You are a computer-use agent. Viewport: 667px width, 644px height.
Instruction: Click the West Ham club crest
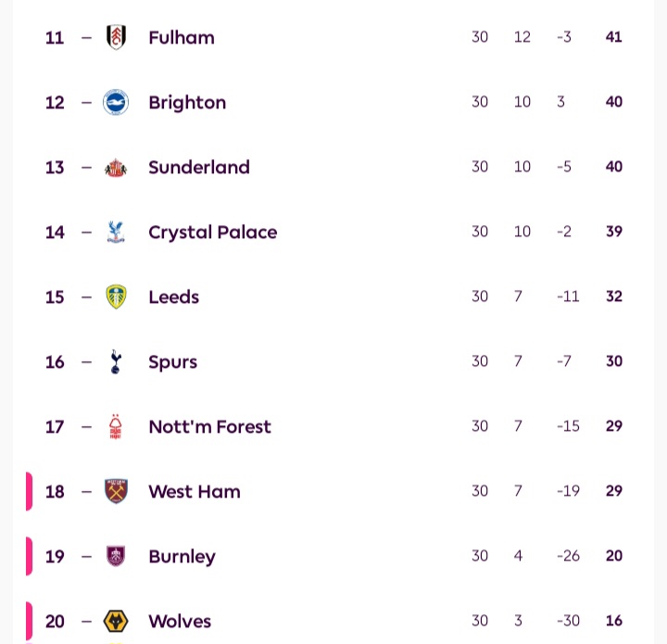tap(116, 491)
